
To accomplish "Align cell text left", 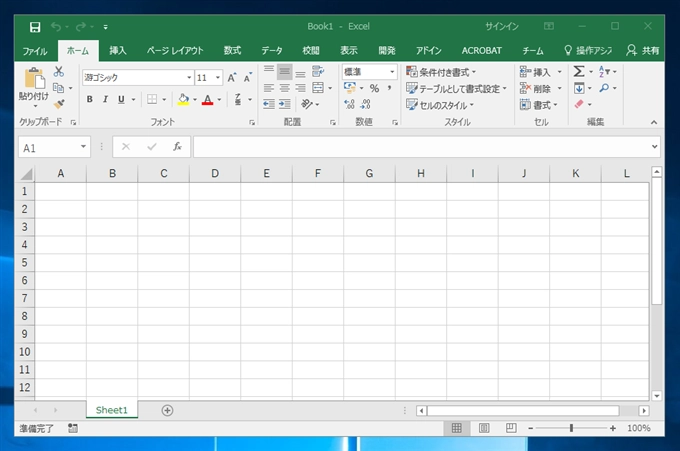I will (269, 88).
